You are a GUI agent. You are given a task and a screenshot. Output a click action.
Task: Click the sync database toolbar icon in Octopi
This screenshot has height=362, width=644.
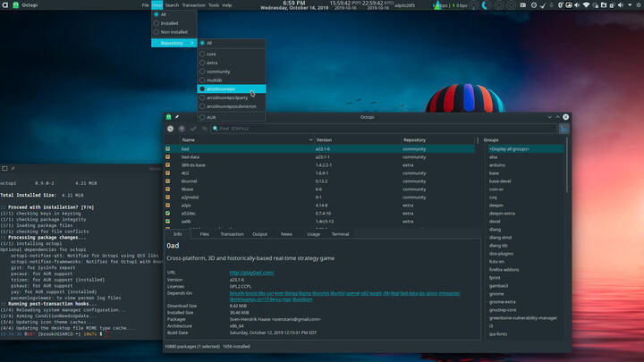(170, 129)
